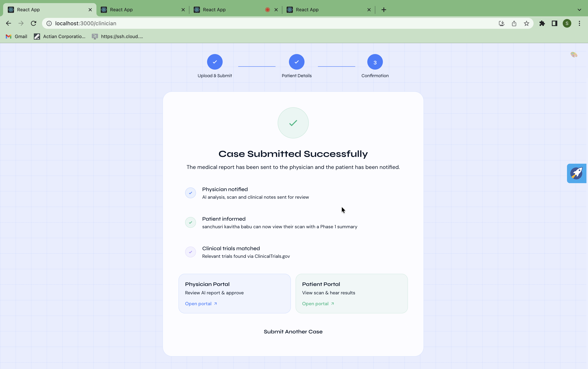Click the Patient Details step checkmark

[x=297, y=62]
